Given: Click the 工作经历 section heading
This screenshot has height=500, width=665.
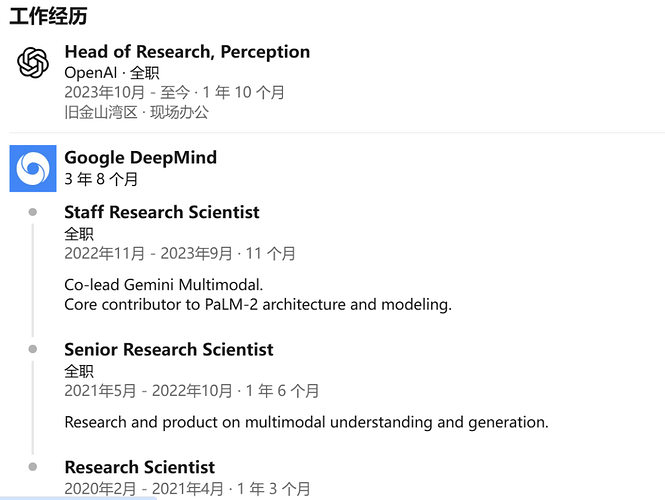Looking at the screenshot, I should (48, 16).
